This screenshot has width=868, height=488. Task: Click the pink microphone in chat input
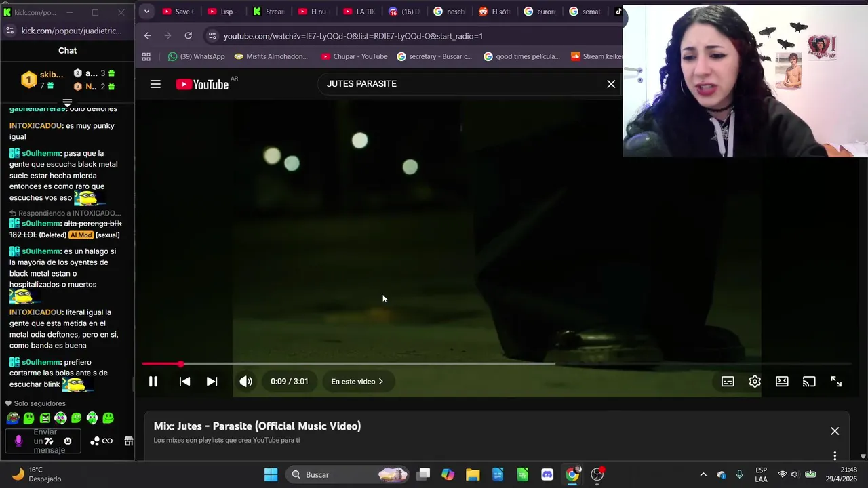pyautogui.click(x=18, y=441)
